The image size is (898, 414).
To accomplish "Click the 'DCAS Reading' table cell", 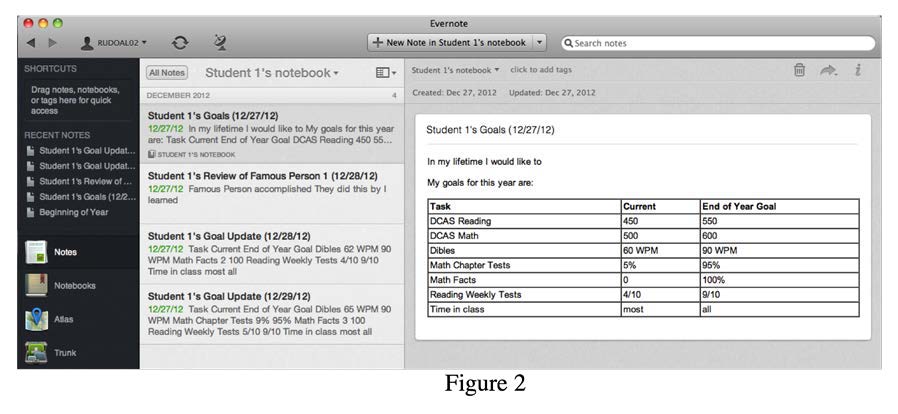I will pyautogui.click(x=524, y=221).
